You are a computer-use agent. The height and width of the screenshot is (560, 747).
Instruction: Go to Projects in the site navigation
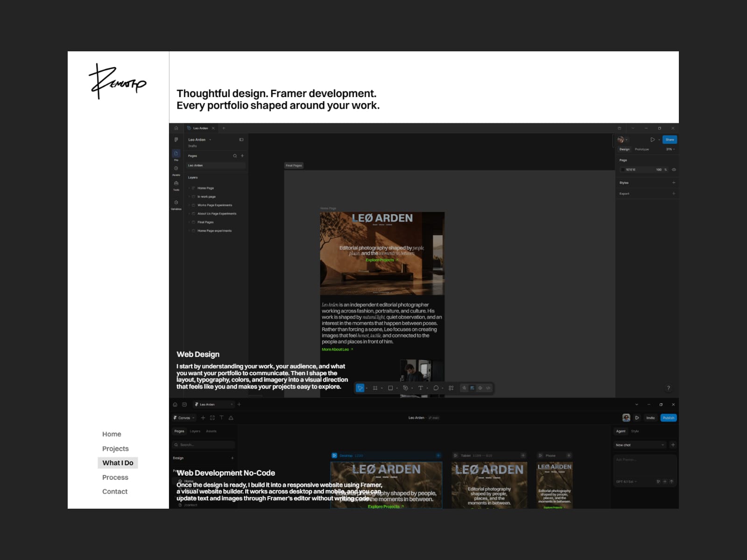coord(115,448)
